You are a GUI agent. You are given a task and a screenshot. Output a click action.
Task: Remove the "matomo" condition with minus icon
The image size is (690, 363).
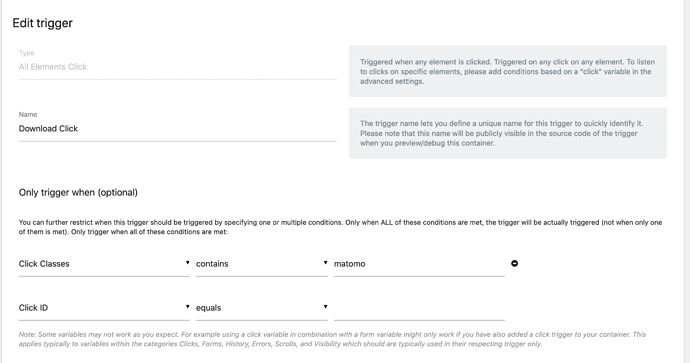(x=514, y=263)
